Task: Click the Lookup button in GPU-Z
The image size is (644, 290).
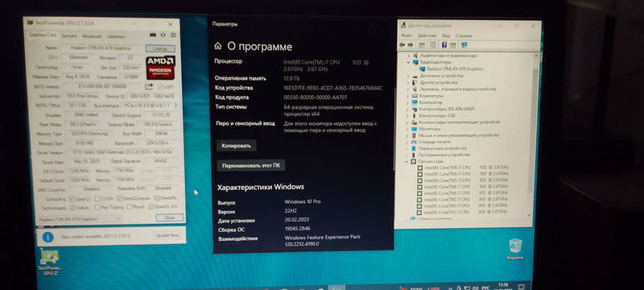Action: point(159,48)
